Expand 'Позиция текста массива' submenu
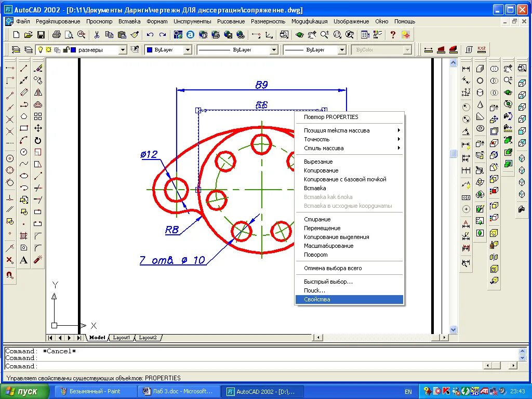 point(350,130)
